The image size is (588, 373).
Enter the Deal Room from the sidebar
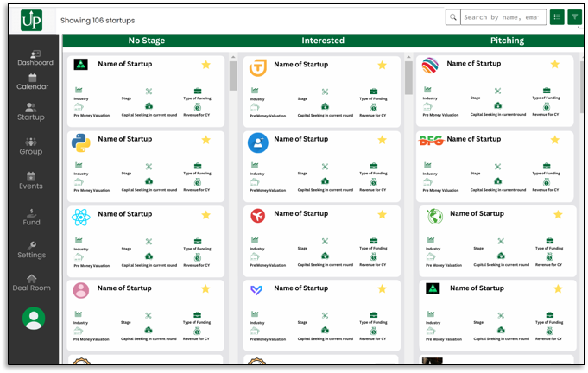(x=31, y=283)
